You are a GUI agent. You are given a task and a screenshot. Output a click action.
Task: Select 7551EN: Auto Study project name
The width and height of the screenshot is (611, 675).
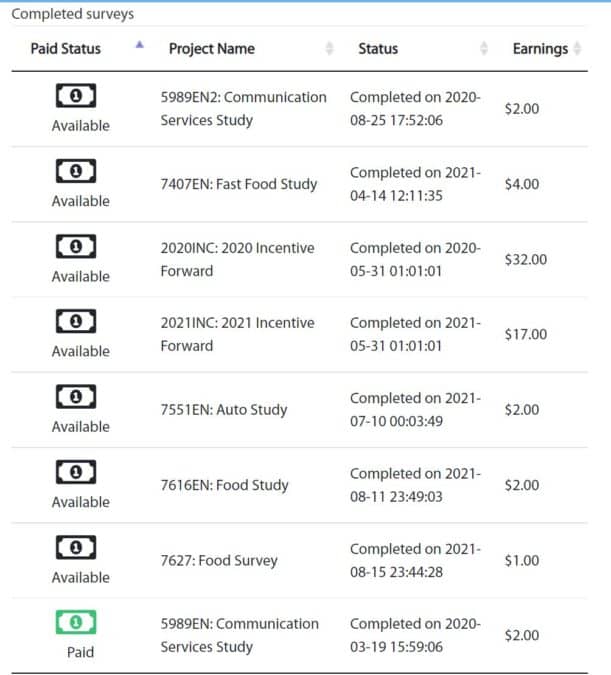pos(224,410)
